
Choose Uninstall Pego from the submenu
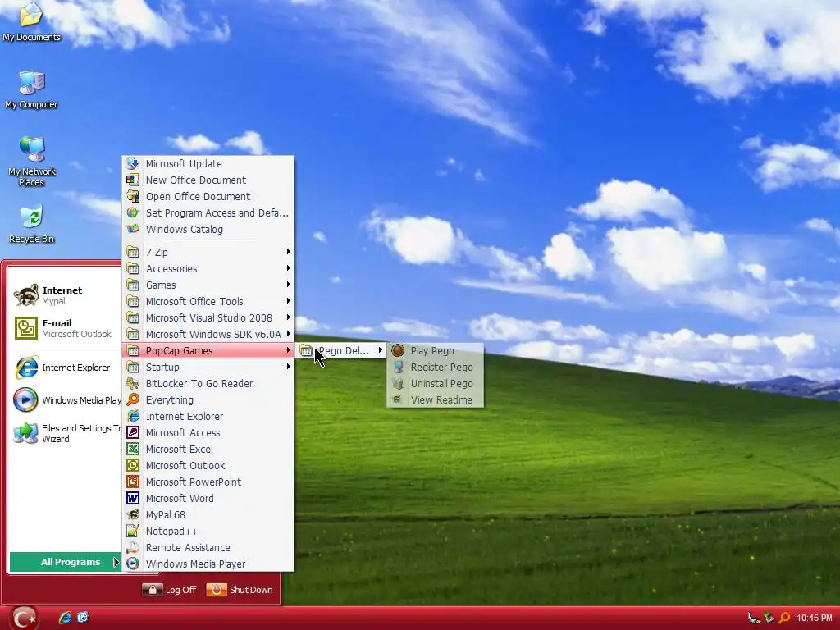435,384
